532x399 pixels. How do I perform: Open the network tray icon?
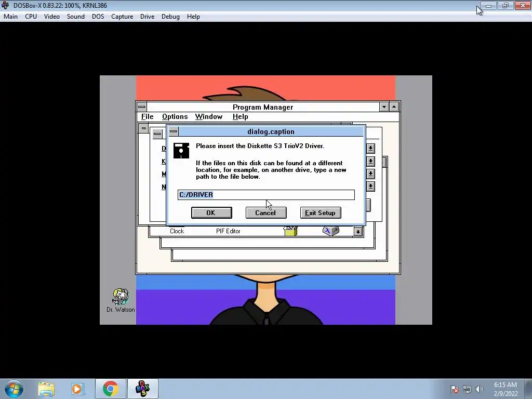(x=467, y=389)
